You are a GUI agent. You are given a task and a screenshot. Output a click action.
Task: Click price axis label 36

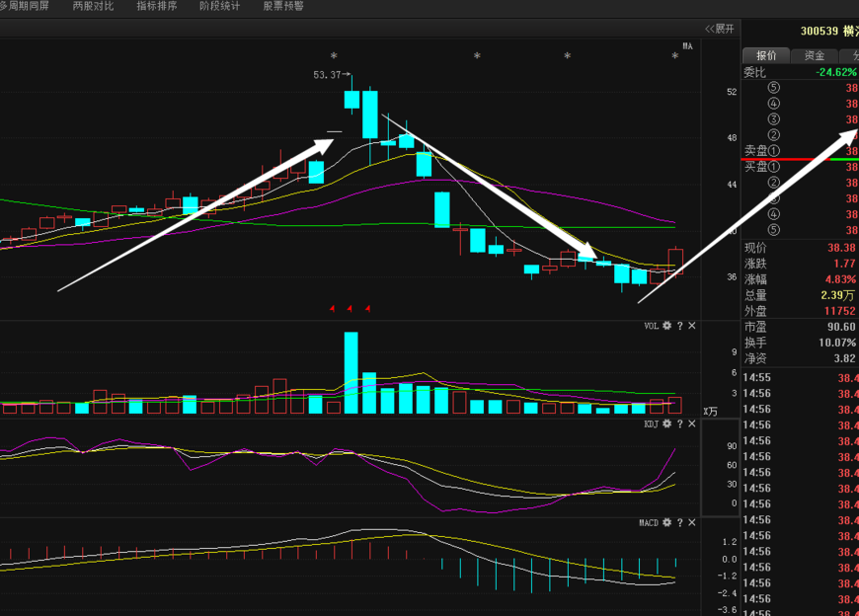(x=732, y=277)
